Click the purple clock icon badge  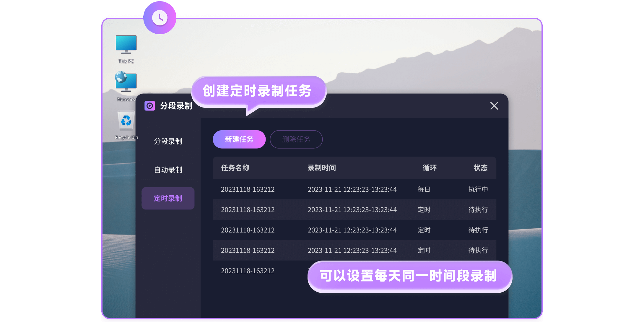(x=160, y=18)
